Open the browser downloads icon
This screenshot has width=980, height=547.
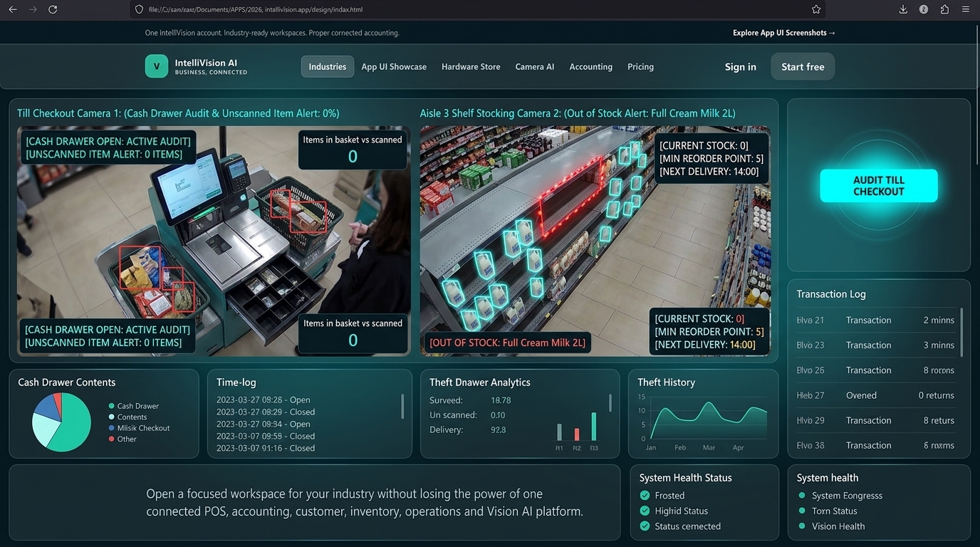tap(903, 9)
